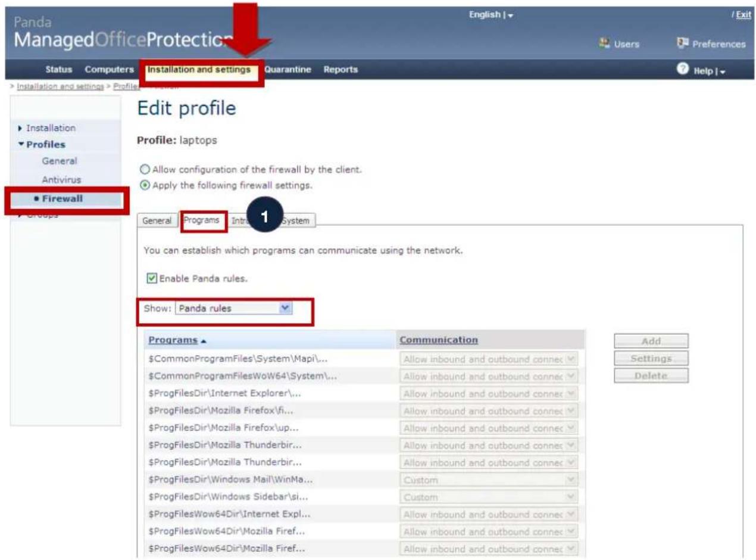The image size is (756, 560).
Task: Open Custom dropdown for Windows Mail row
Action: pyautogui.click(x=488, y=480)
